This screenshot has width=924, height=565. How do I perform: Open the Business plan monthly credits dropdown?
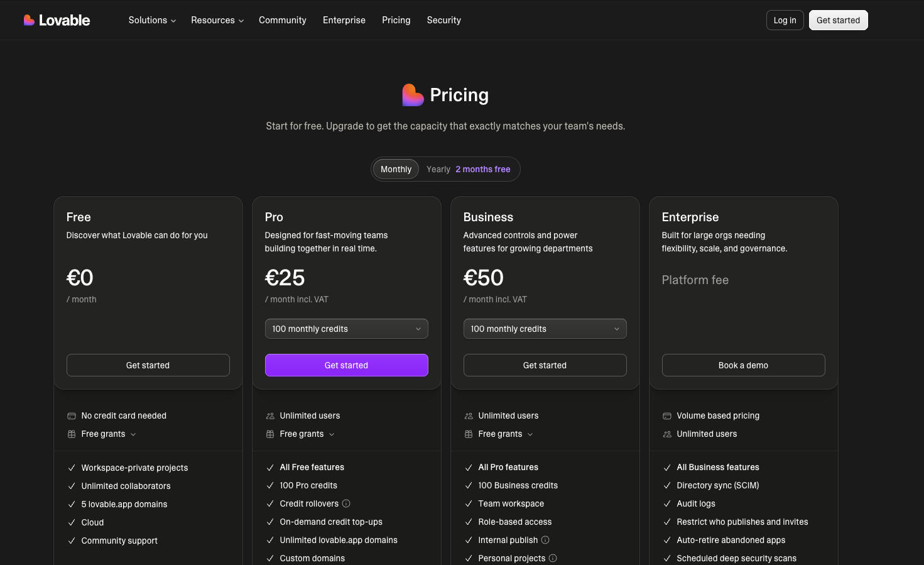tap(545, 329)
